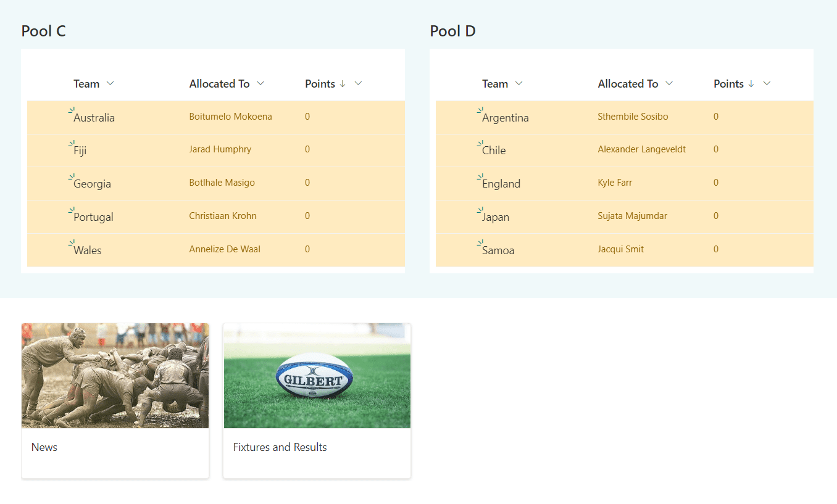The height and width of the screenshot is (504, 837).
Task: Open Boitumelo Mokoena person link
Action: (x=230, y=117)
